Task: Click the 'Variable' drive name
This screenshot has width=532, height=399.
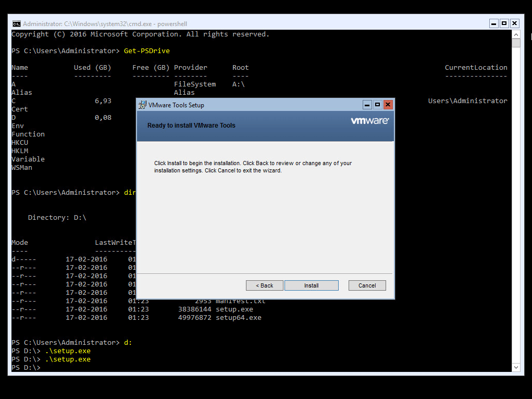Action: coord(28,159)
